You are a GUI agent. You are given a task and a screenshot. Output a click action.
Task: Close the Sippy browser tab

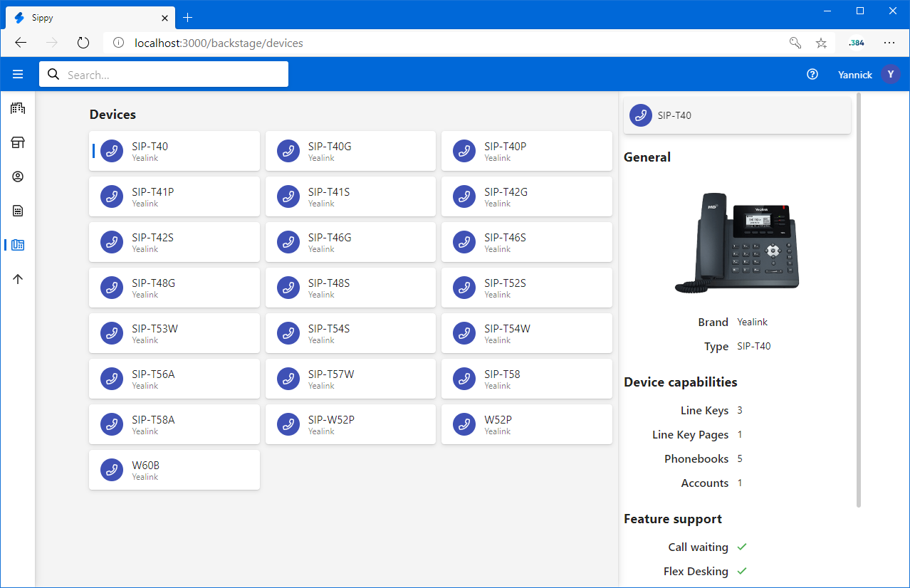(164, 18)
